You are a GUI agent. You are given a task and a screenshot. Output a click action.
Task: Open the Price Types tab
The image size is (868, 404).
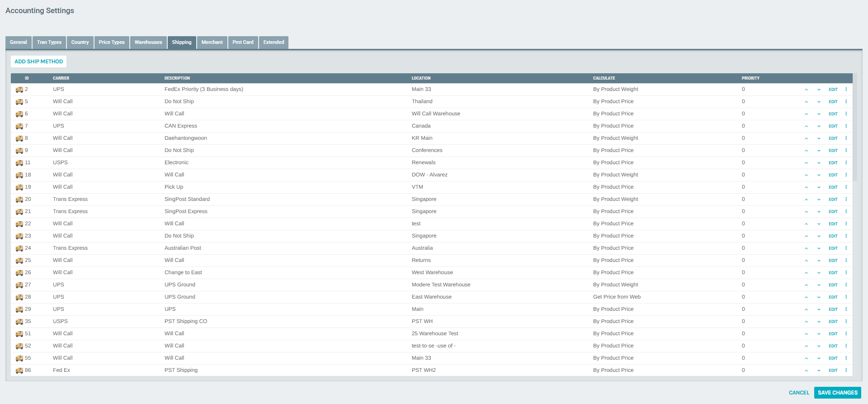click(x=112, y=43)
